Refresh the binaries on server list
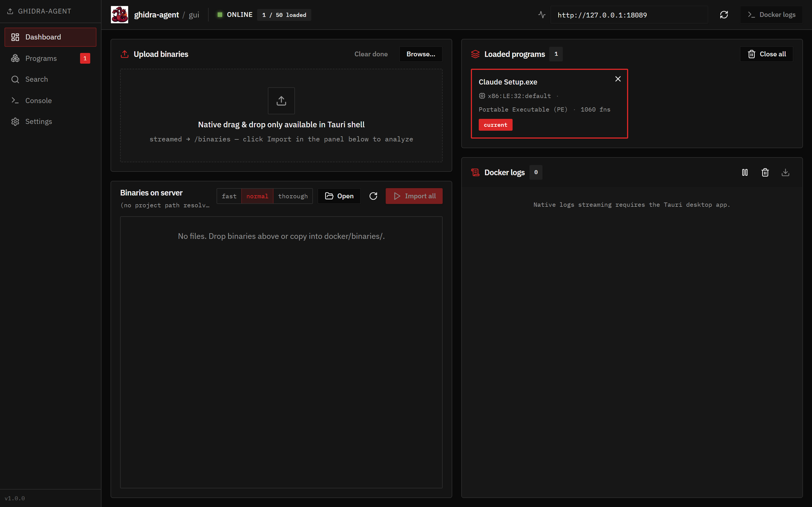Screen dimensions: 812x507 pos(373,196)
